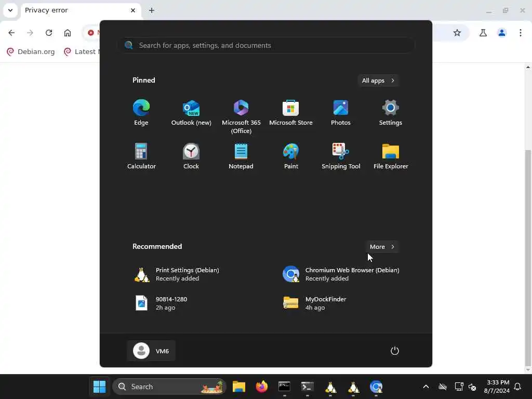Launch the Clock app
Viewport: 532px width, 399px height.
(191, 156)
